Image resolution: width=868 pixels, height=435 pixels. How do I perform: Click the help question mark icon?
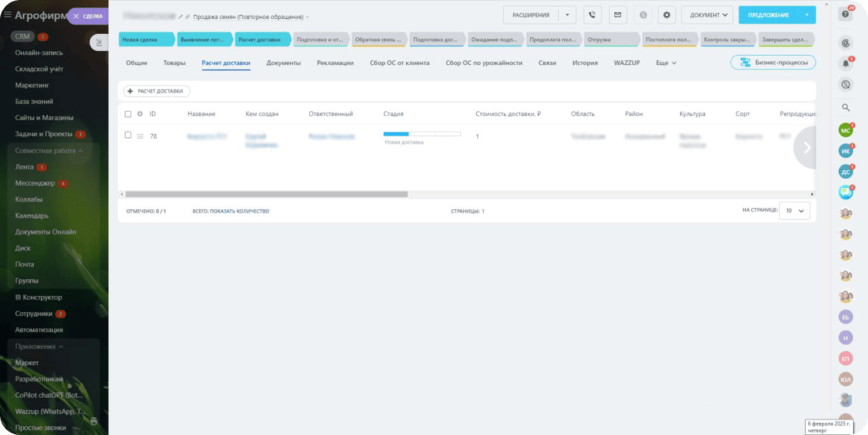(x=846, y=14)
